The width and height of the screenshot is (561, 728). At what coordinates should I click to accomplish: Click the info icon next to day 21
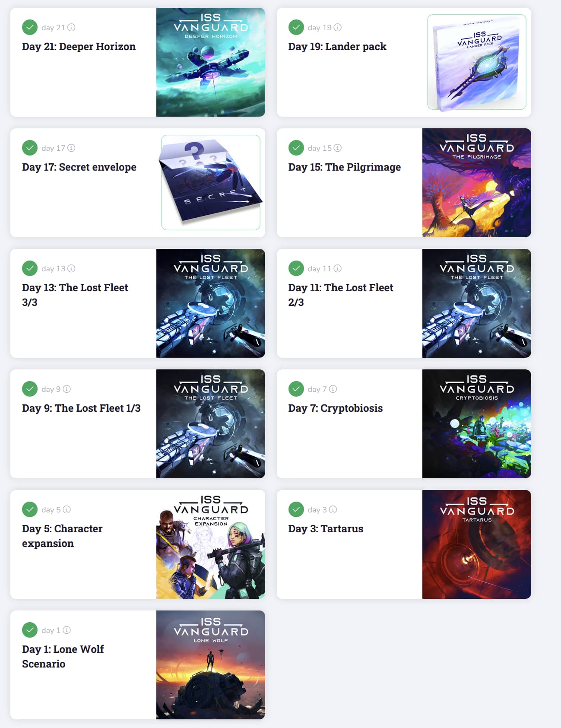[71, 28]
